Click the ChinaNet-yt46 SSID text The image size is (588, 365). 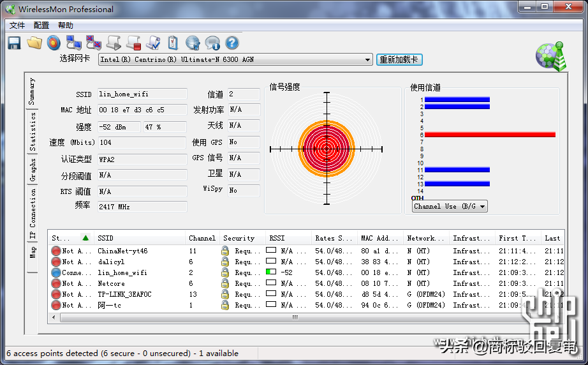(x=122, y=251)
